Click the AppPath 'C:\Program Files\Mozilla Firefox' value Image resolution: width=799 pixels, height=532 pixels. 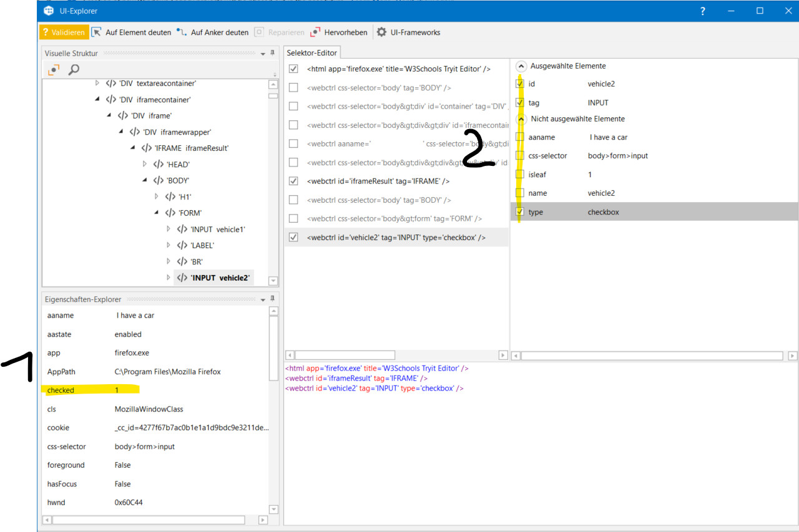tap(167, 372)
